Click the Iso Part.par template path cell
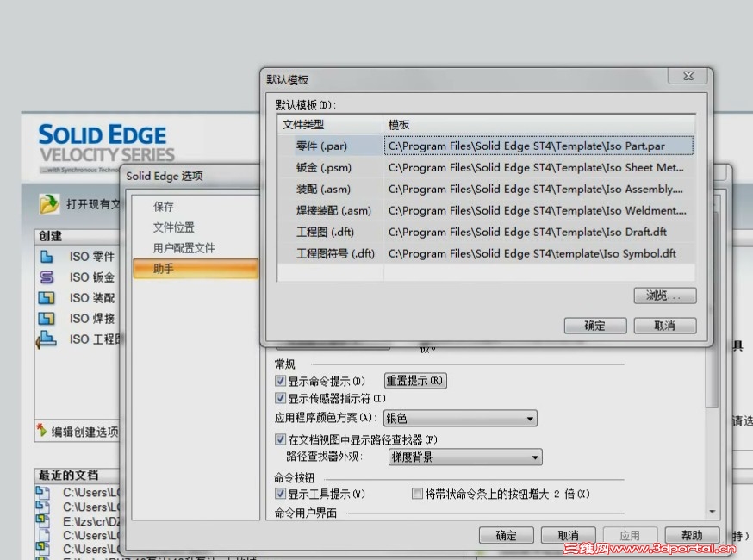753x560 pixels. coord(538,146)
